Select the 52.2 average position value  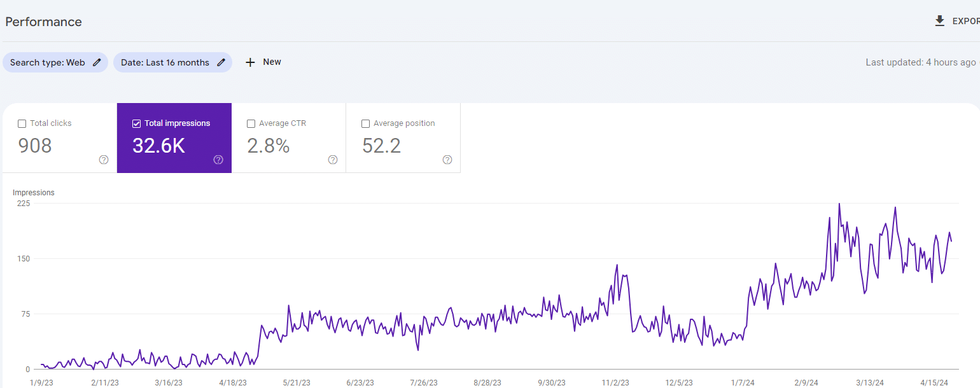click(381, 146)
